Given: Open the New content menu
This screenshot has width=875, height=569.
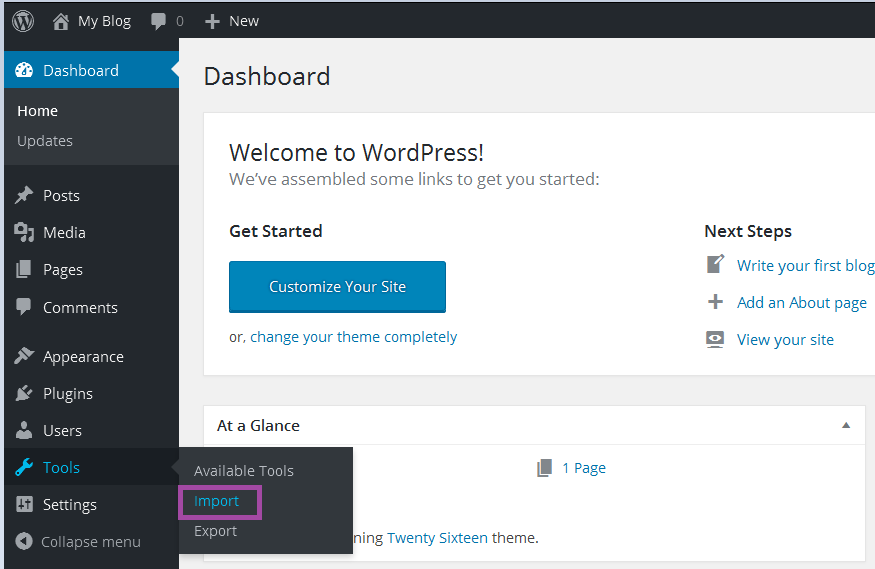Looking at the screenshot, I should pos(244,21).
